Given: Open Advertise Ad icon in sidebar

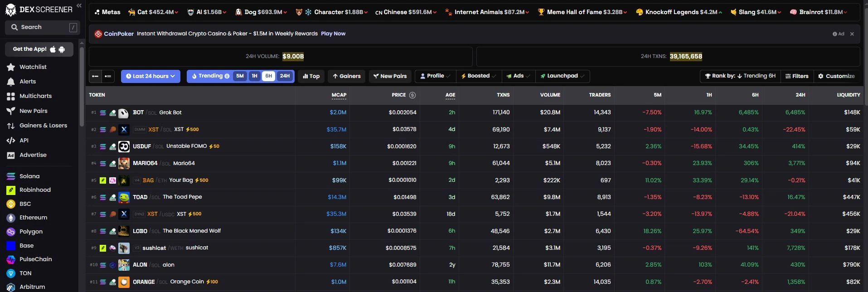Looking at the screenshot, I should click(11, 155).
